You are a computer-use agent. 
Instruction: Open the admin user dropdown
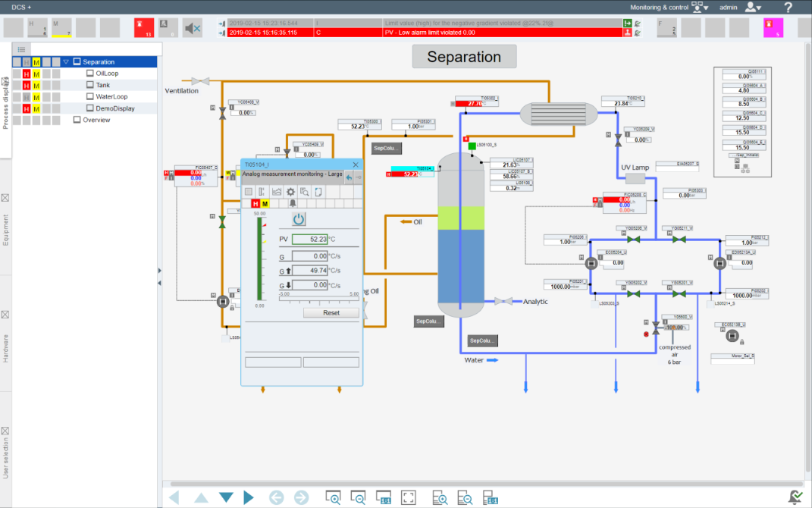752,8
